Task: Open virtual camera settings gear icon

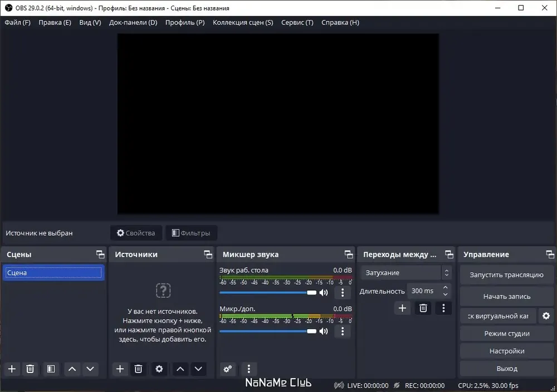Action: (x=546, y=316)
